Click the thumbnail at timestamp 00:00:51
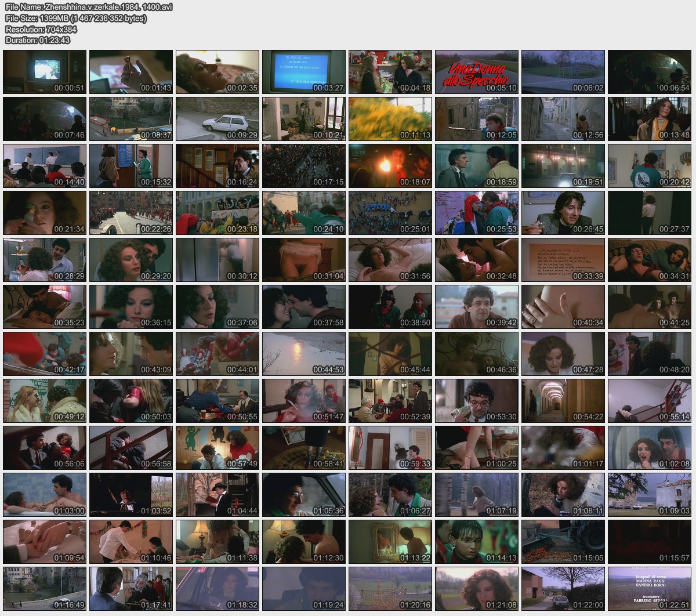This screenshot has width=696, height=616. (x=45, y=72)
